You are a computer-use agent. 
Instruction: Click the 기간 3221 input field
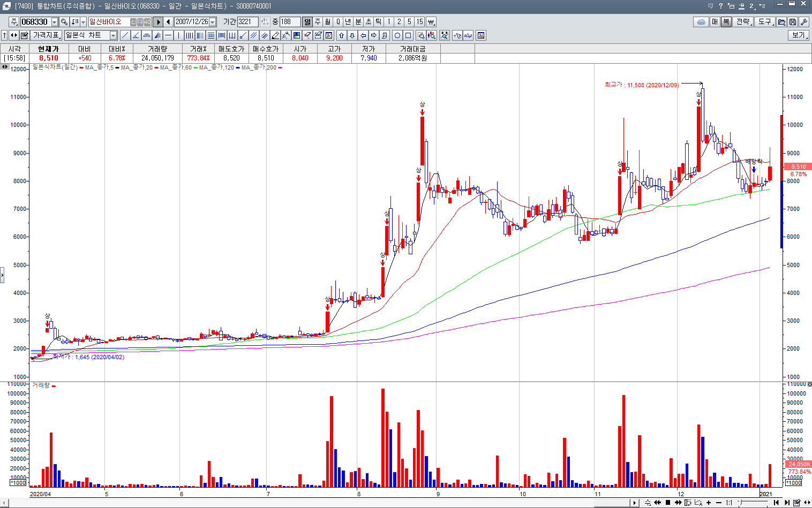tap(248, 22)
